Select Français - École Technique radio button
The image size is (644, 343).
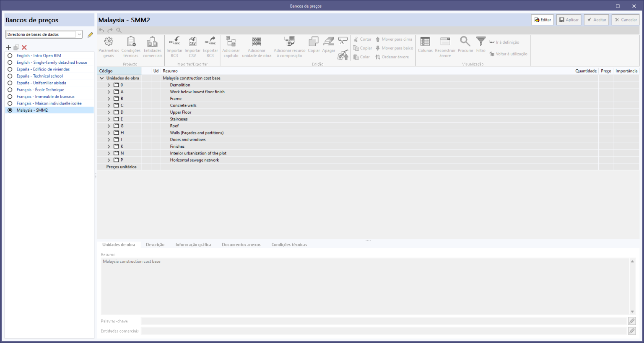tap(10, 90)
